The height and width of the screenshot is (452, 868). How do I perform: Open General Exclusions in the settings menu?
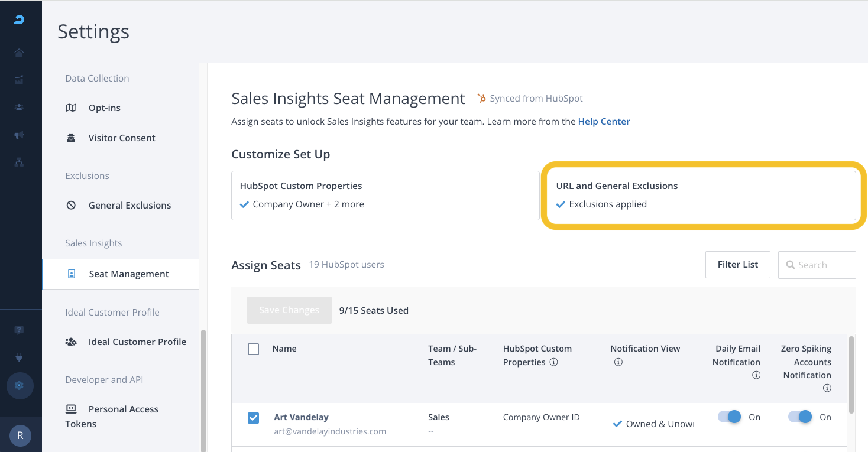(x=129, y=206)
